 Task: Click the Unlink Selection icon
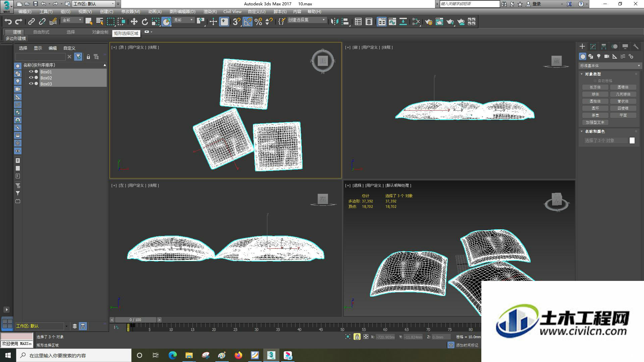[42, 22]
